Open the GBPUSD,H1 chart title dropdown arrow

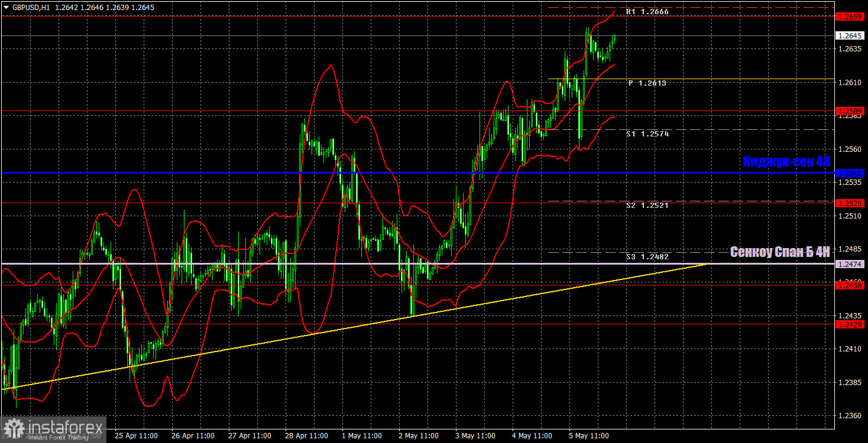click(7, 8)
